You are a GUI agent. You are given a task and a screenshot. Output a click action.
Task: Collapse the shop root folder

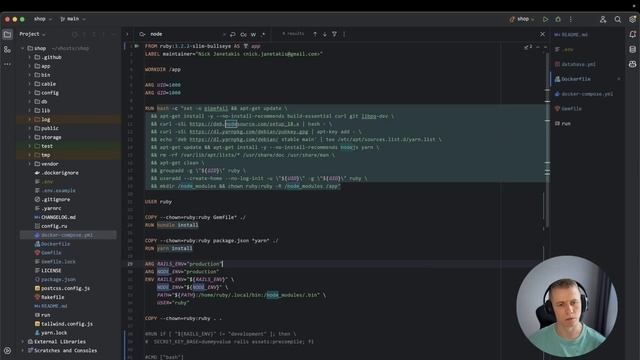(x=22, y=48)
